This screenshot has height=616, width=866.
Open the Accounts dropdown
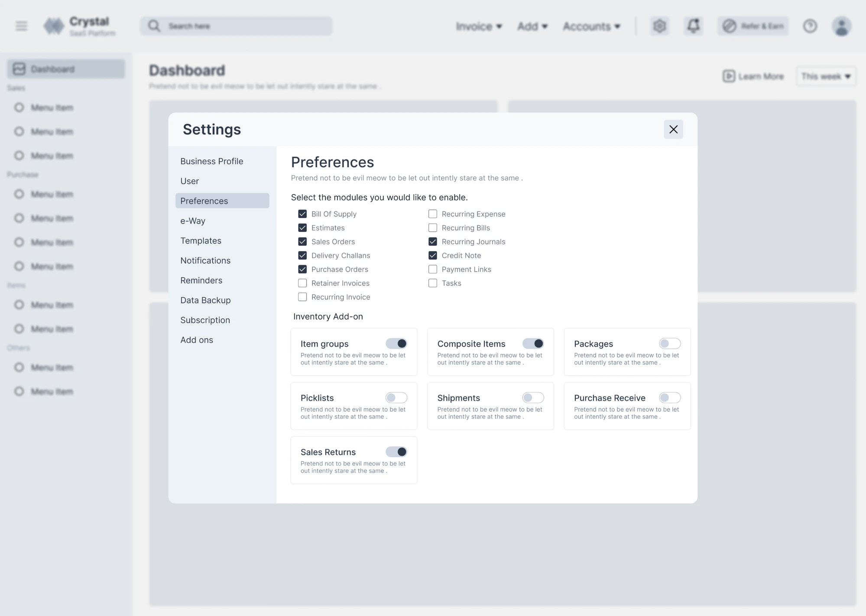[592, 26]
